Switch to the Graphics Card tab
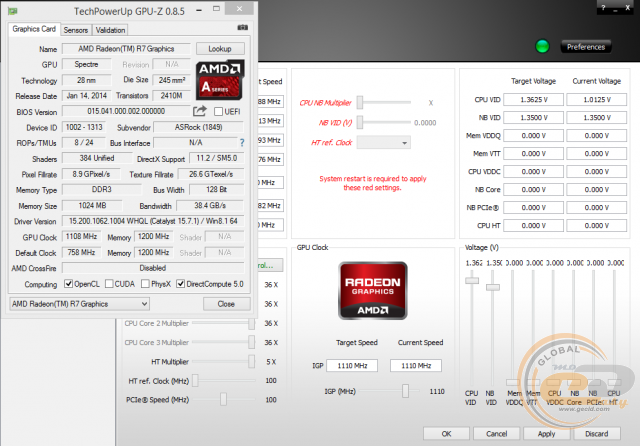 coord(34,29)
